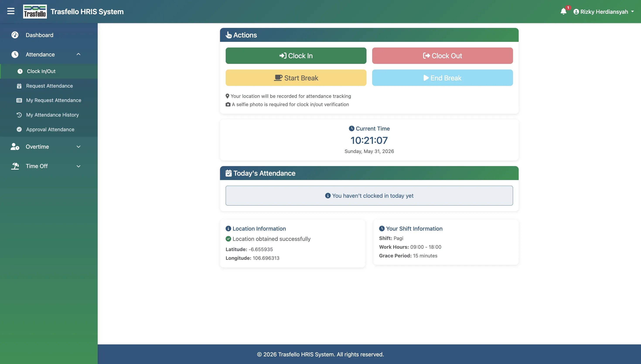The width and height of the screenshot is (641, 364).
Task: Expand the Overtime menu chevron
Action: click(78, 147)
